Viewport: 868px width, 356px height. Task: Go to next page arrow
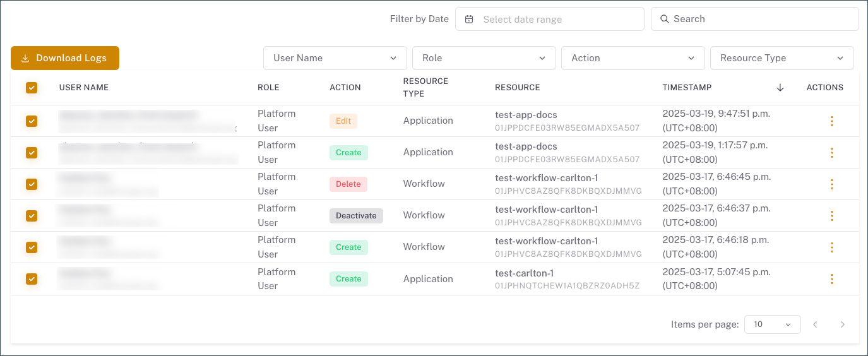pos(842,324)
